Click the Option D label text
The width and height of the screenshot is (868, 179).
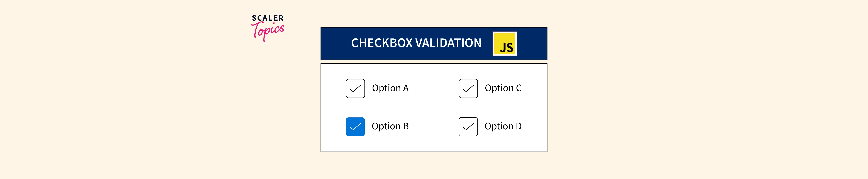pyautogui.click(x=503, y=126)
